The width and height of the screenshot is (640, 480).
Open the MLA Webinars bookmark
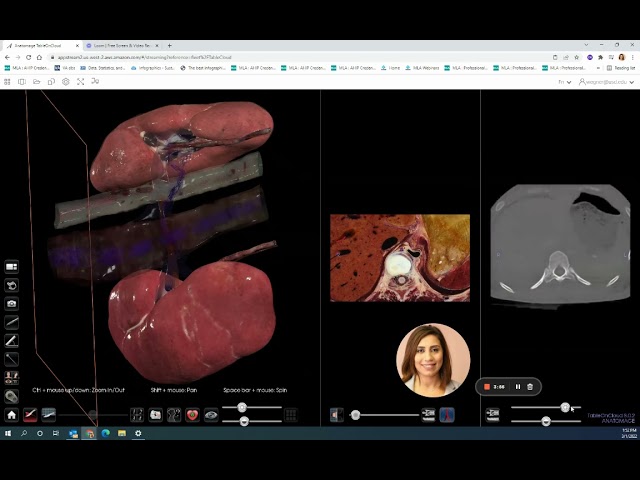click(x=422, y=68)
